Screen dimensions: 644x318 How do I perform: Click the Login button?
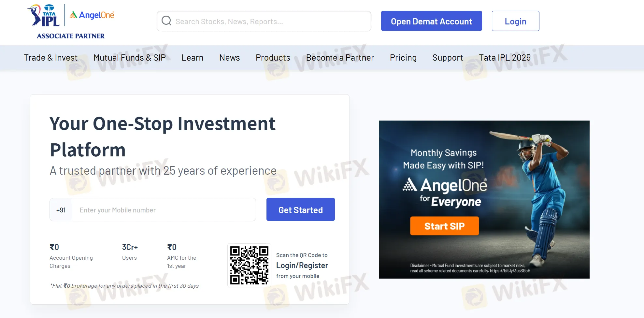point(515,21)
